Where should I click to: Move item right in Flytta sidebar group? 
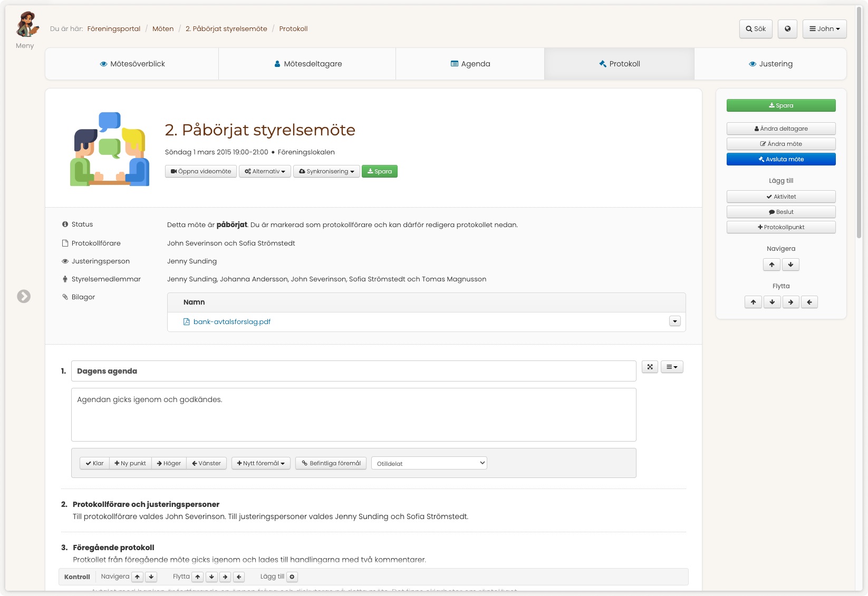click(790, 302)
